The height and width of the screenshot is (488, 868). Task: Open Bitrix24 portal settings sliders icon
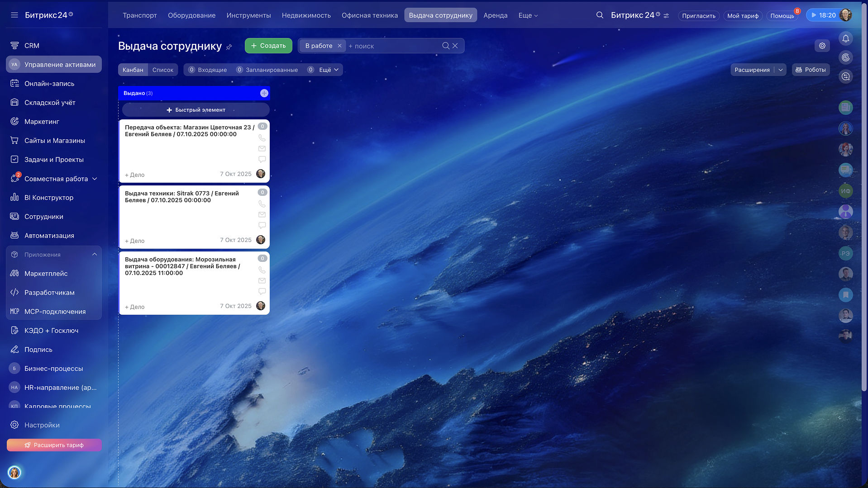pyautogui.click(x=666, y=15)
